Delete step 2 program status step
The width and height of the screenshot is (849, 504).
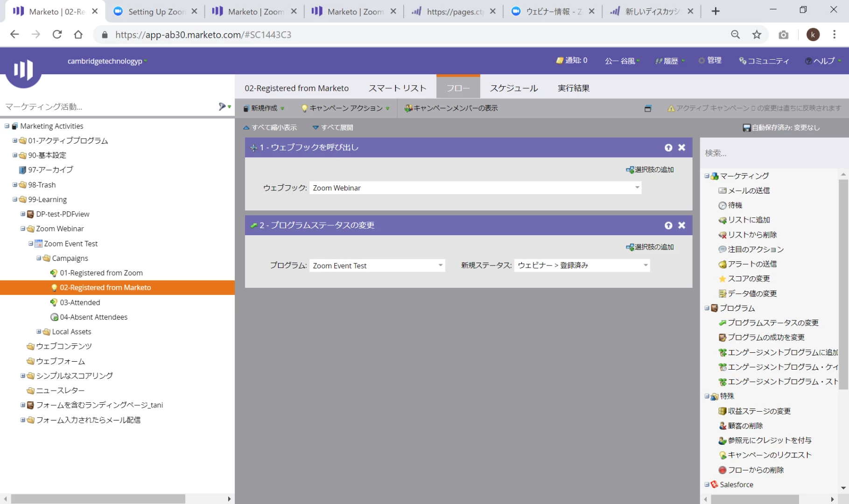(681, 225)
